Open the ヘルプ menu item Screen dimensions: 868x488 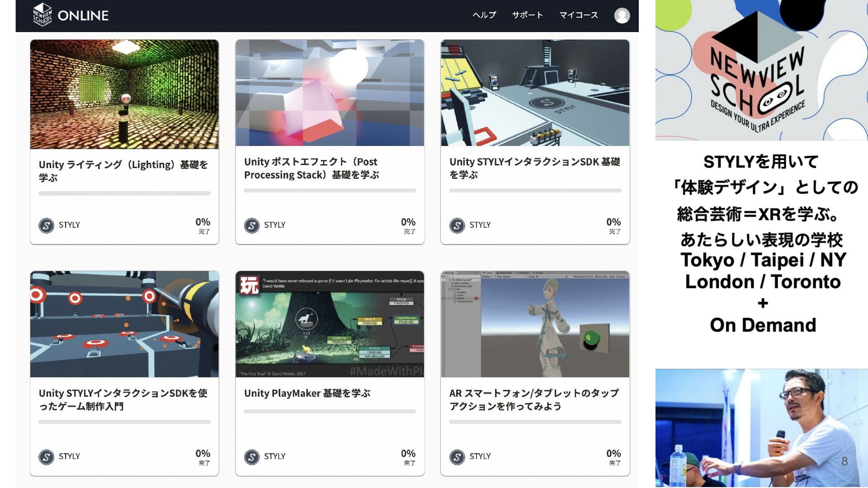(x=484, y=15)
